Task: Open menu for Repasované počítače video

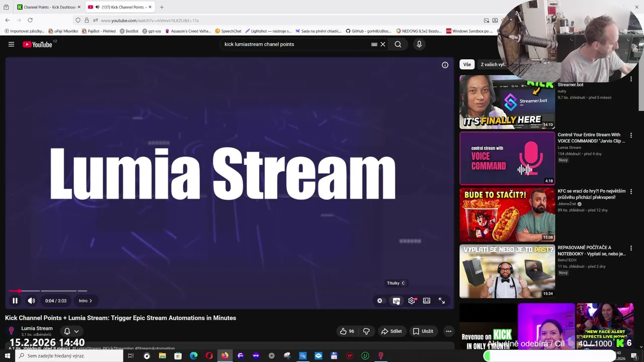Action: [631, 248]
